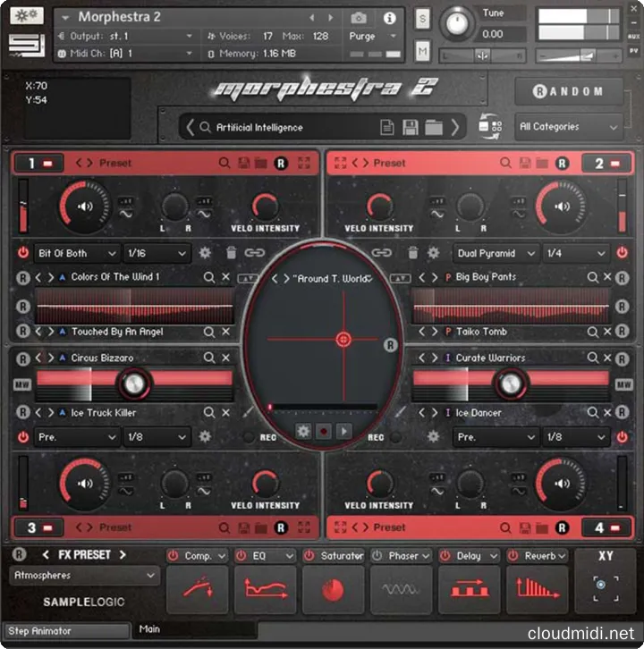Toggle the Phaser effect power button
The width and height of the screenshot is (644, 649).
pyautogui.click(x=376, y=556)
